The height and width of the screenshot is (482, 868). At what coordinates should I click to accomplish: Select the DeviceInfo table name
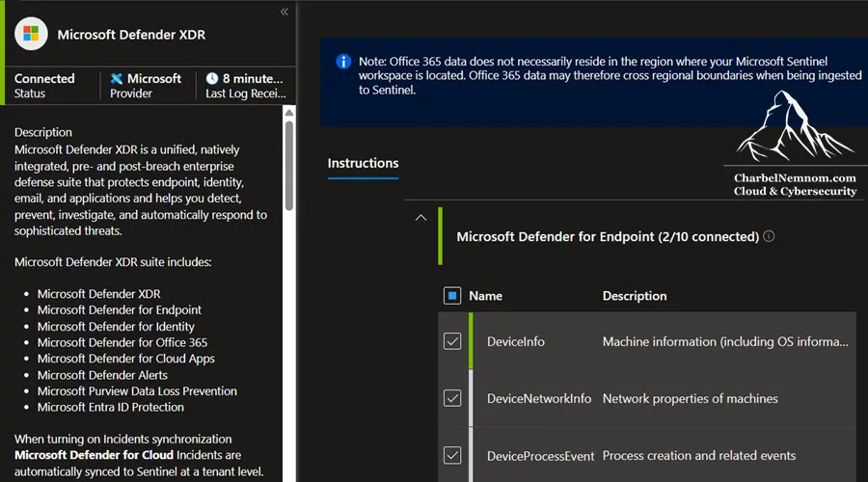516,341
